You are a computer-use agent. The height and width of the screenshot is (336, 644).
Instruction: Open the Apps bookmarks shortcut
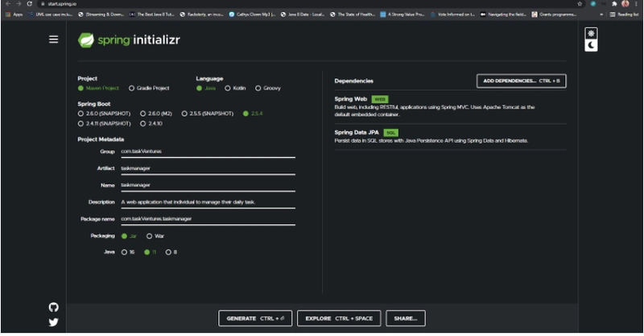(14, 15)
